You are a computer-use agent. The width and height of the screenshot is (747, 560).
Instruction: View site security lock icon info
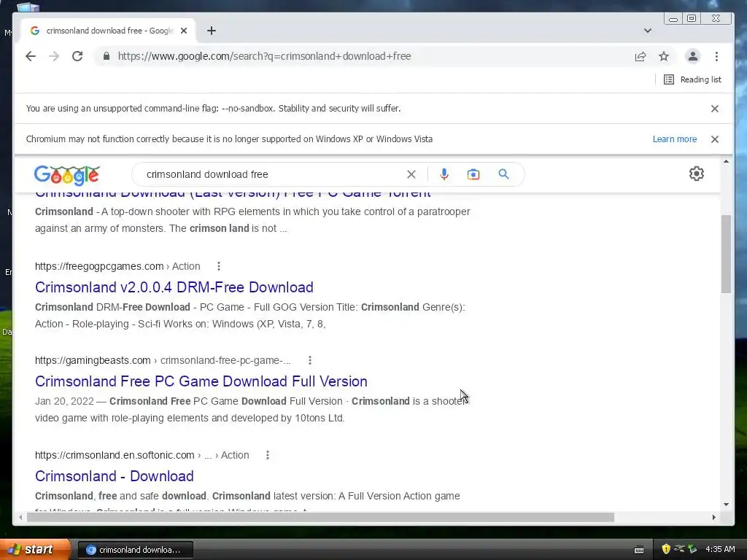107,56
